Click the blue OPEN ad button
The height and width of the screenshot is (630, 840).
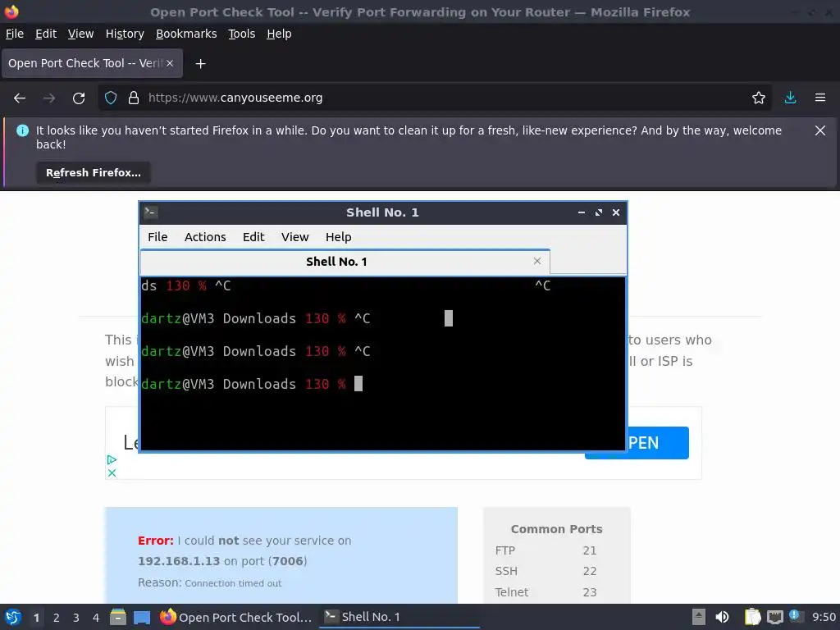click(x=637, y=442)
